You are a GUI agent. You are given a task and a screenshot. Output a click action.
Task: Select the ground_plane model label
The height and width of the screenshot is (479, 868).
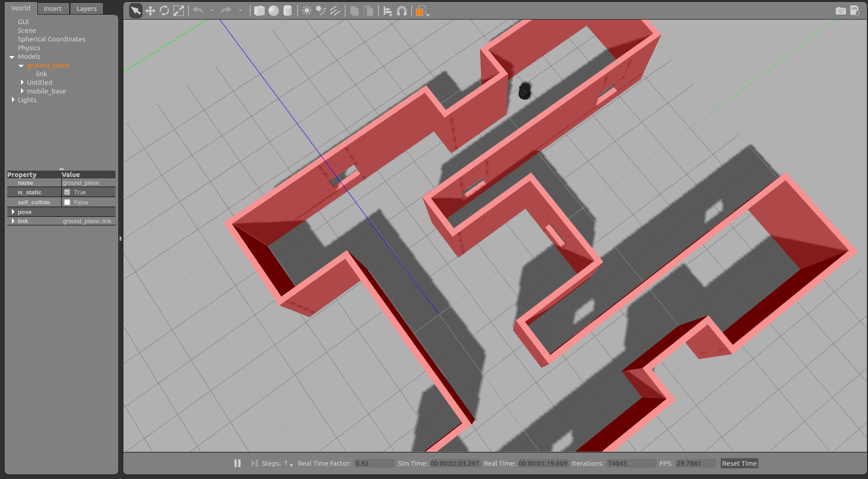[x=48, y=65]
